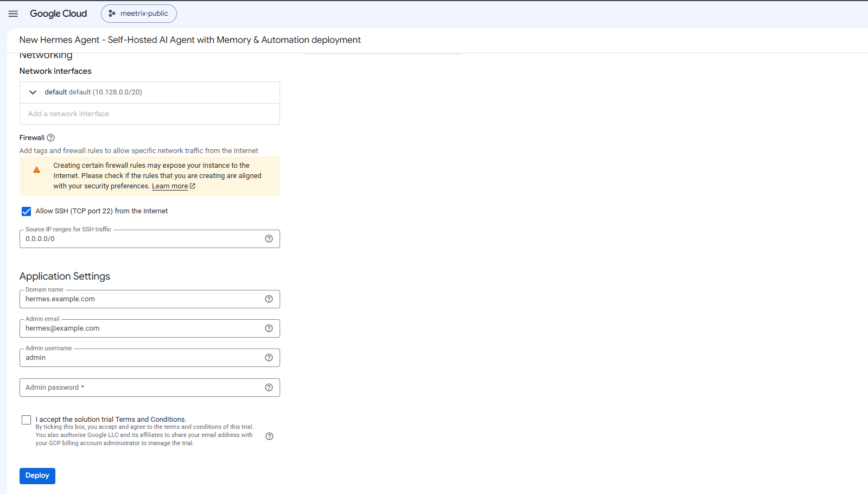Click the deployment page title text
Screen dimensions: 868x494
(x=190, y=40)
